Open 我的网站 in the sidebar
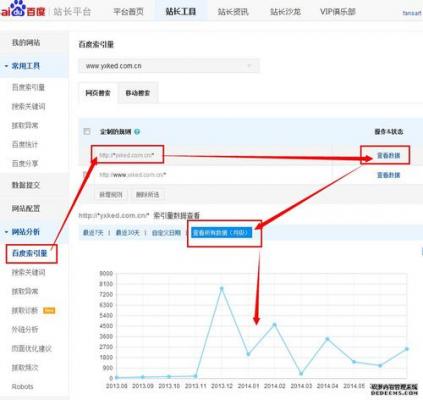This screenshot has width=423, height=400. [26, 42]
